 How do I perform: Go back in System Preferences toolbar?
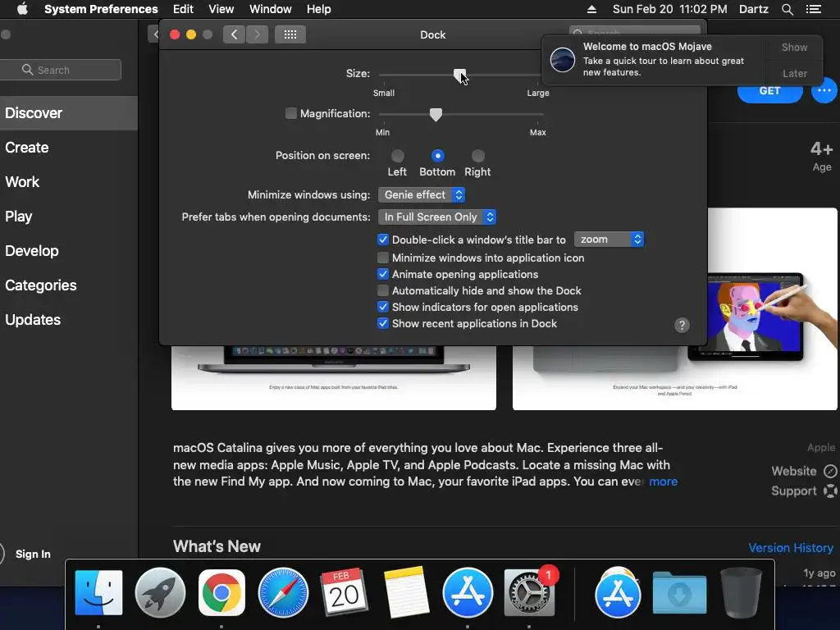[x=234, y=34]
